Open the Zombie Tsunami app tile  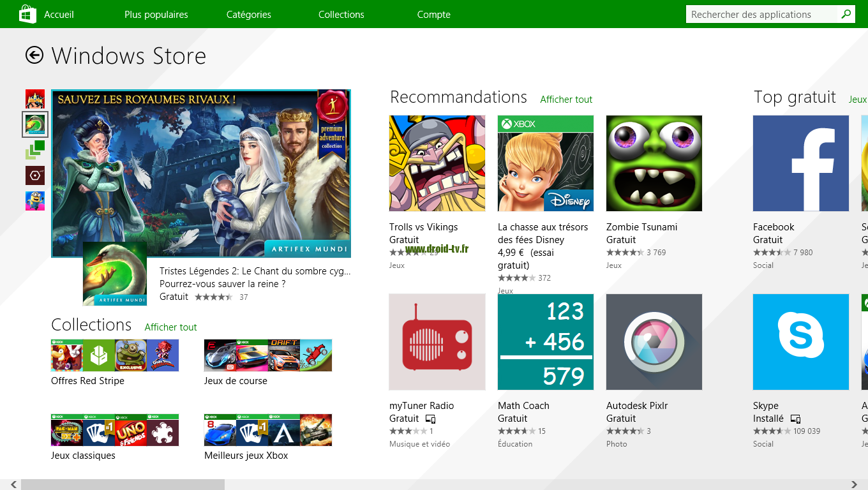point(654,163)
